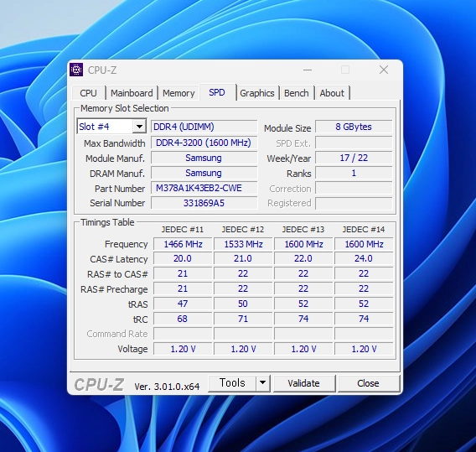Screen dimensions: 476x452
Task: Click the JEDEC #11 column header
Action: coord(183,229)
